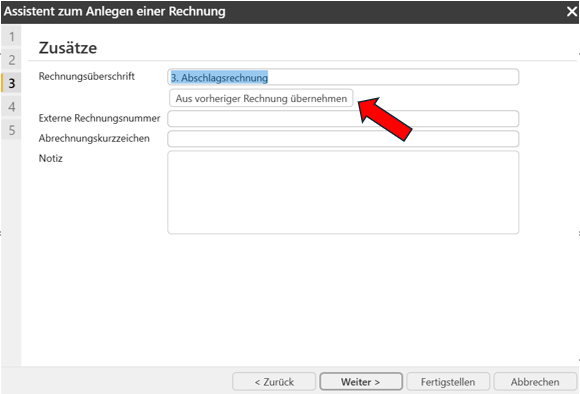Proceed with the Weiter button
Image resolution: width=580 pixels, height=394 pixels.
361,381
